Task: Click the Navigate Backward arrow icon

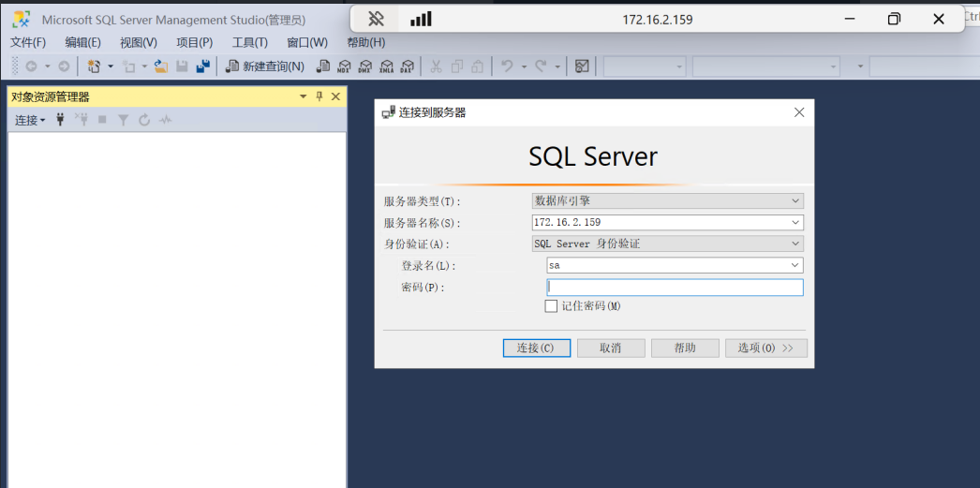Action: pos(31,67)
